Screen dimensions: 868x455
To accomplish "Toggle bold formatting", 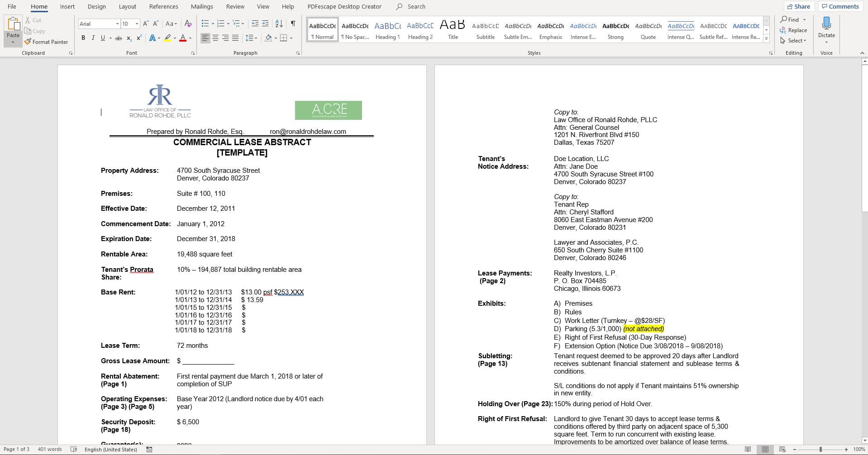I will point(83,38).
